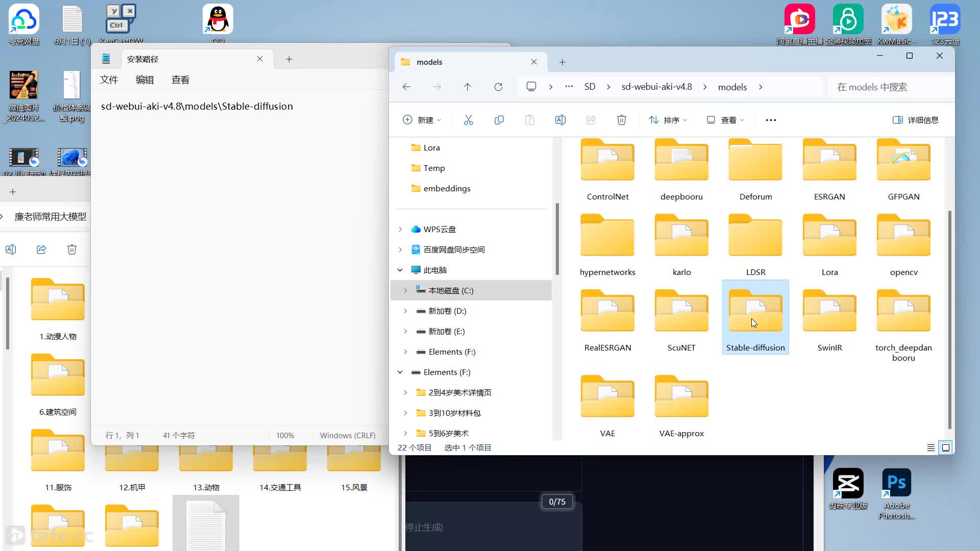The image size is (980, 551).
Task: Go up one folder level
Action: [468, 87]
